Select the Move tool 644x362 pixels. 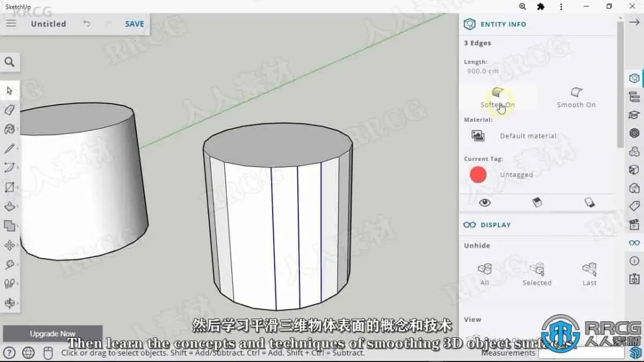click(x=10, y=245)
